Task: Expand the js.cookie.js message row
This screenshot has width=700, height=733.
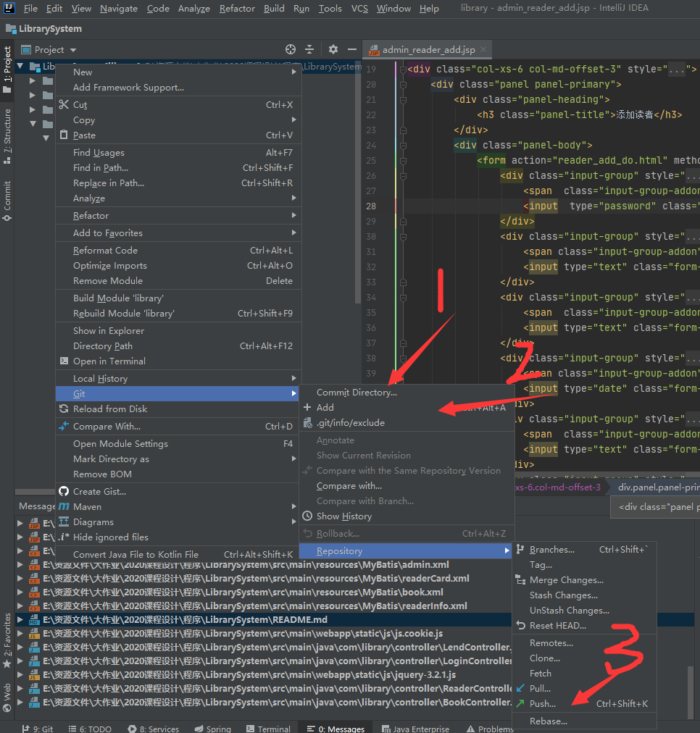Action: [20, 634]
